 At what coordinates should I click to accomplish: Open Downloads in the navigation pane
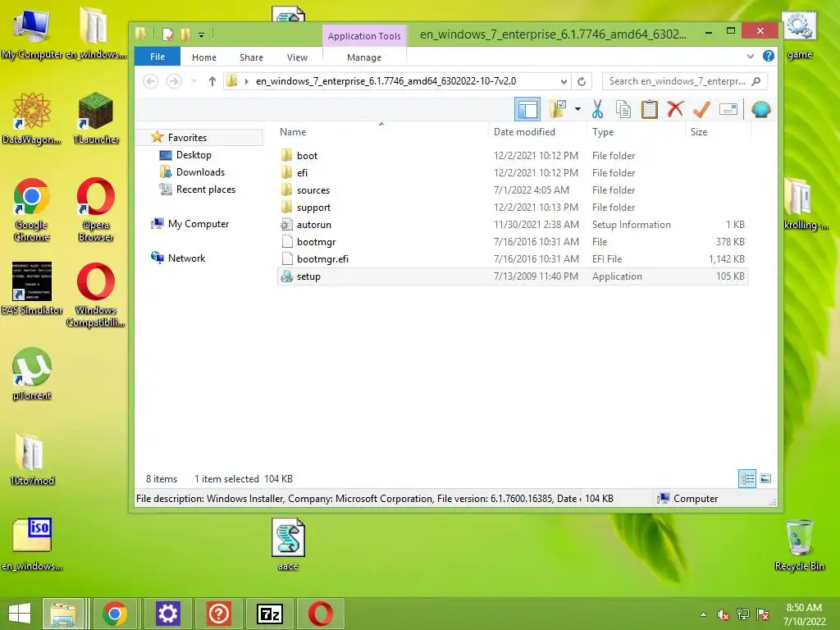pos(200,172)
